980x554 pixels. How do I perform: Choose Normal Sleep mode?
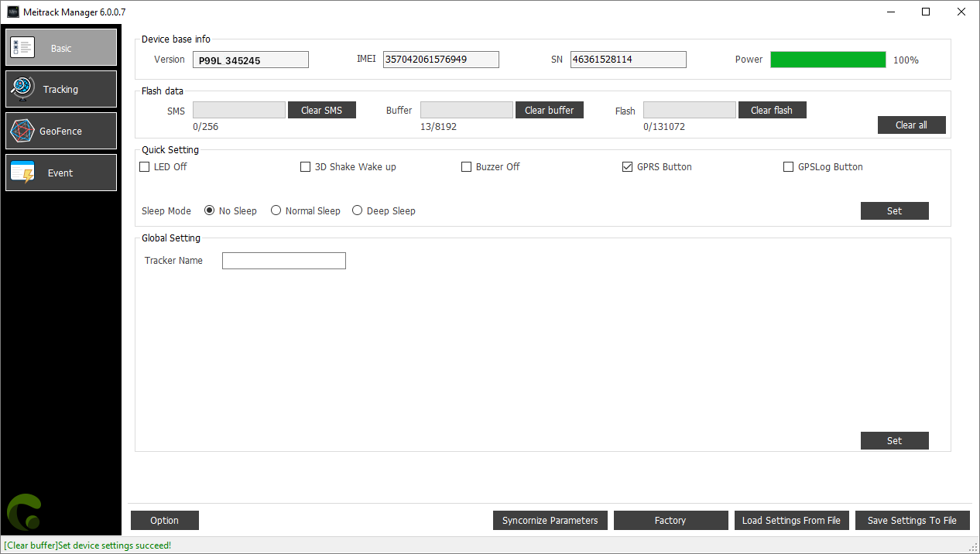(x=276, y=210)
